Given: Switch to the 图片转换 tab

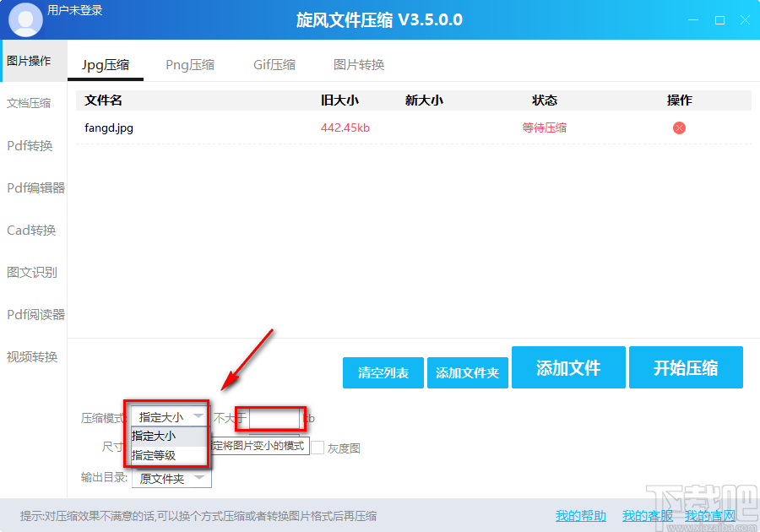Looking at the screenshot, I should pos(358,64).
